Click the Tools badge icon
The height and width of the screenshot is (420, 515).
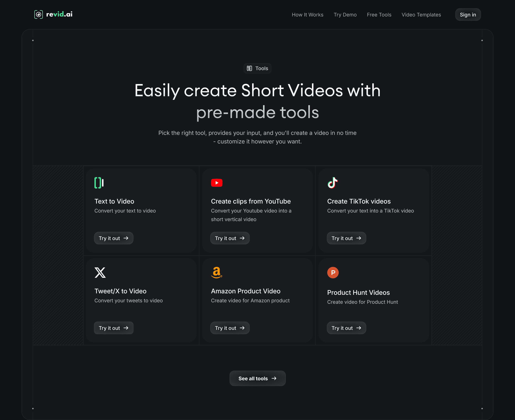[249, 69]
